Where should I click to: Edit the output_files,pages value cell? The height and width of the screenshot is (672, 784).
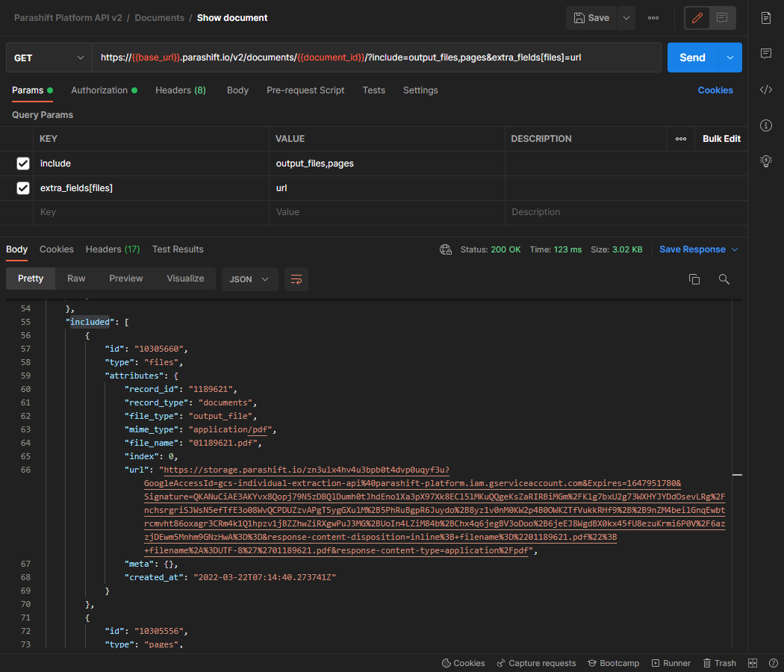coord(387,164)
